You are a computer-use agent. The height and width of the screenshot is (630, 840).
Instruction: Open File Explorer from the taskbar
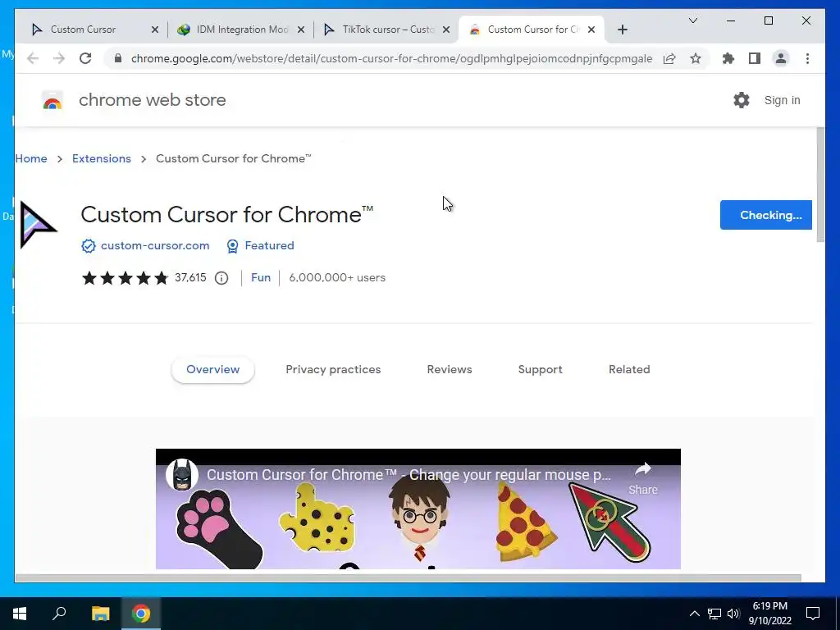point(100,614)
